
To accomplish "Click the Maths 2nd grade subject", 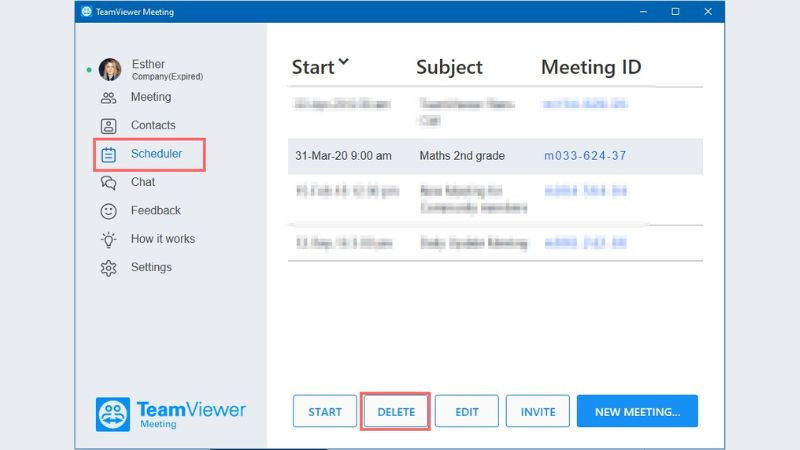I will [462, 156].
